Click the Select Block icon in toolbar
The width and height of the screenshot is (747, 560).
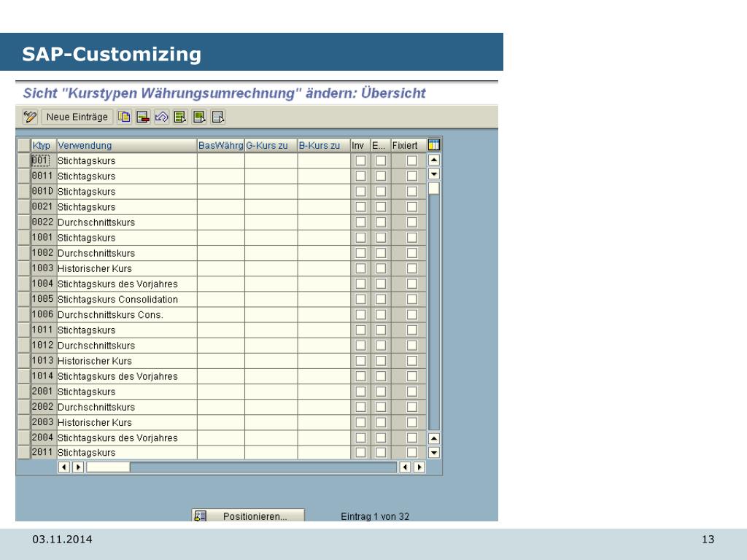click(199, 117)
